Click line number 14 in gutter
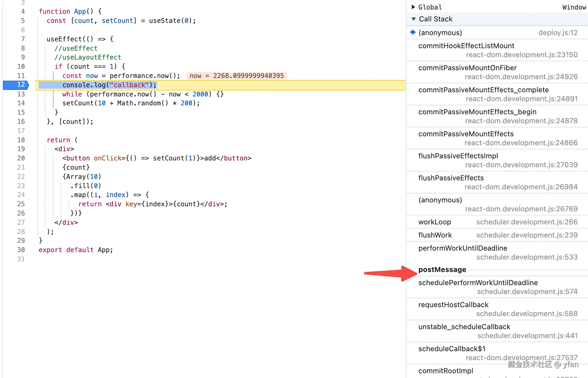 click(x=21, y=103)
